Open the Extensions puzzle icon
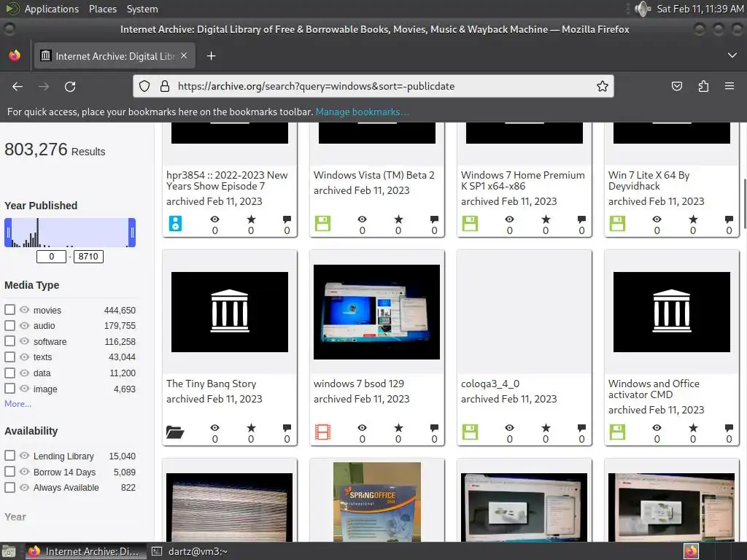747x560 pixels. pyautogui.click(x=703, y=86)
